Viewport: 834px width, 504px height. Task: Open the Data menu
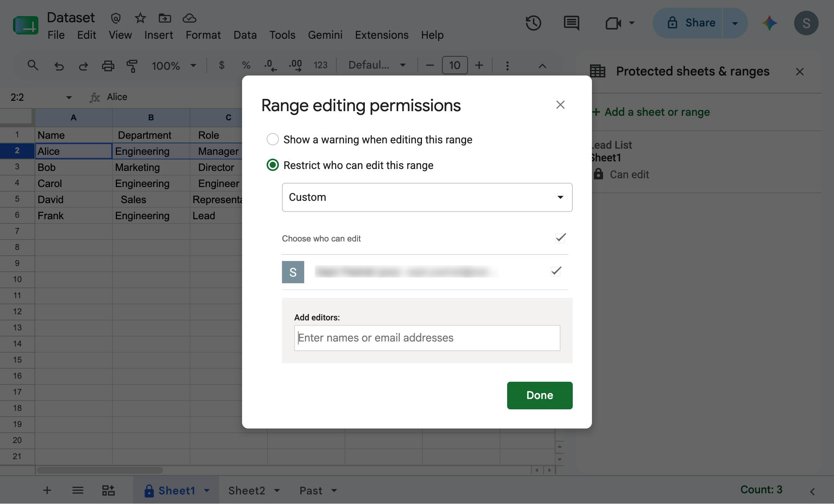click(x=245, y=35)
